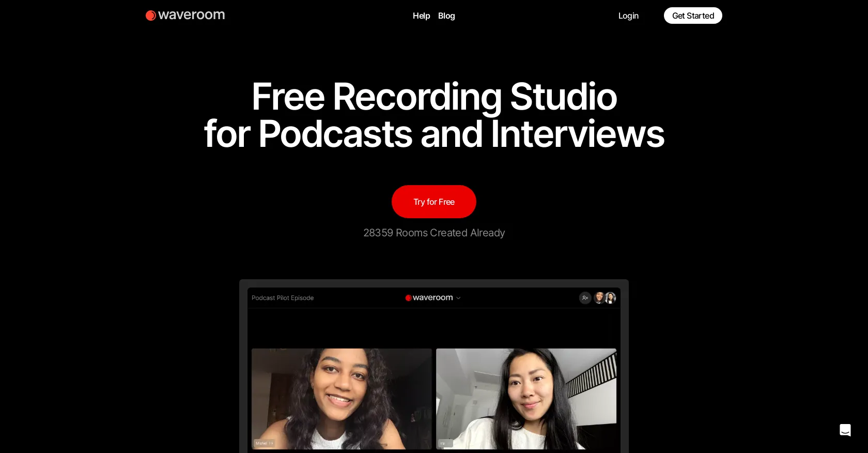Screen dimensions: 868x453
Task: Open the Help page
Action: coord(421,16)
